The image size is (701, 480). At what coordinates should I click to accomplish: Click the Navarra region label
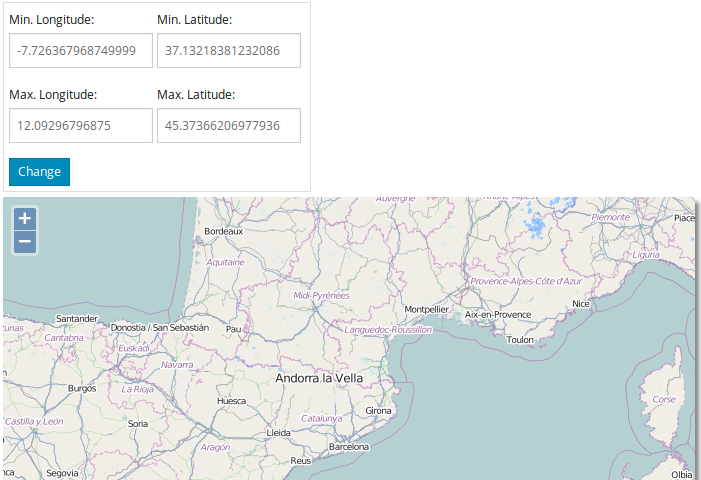point(177,365)
